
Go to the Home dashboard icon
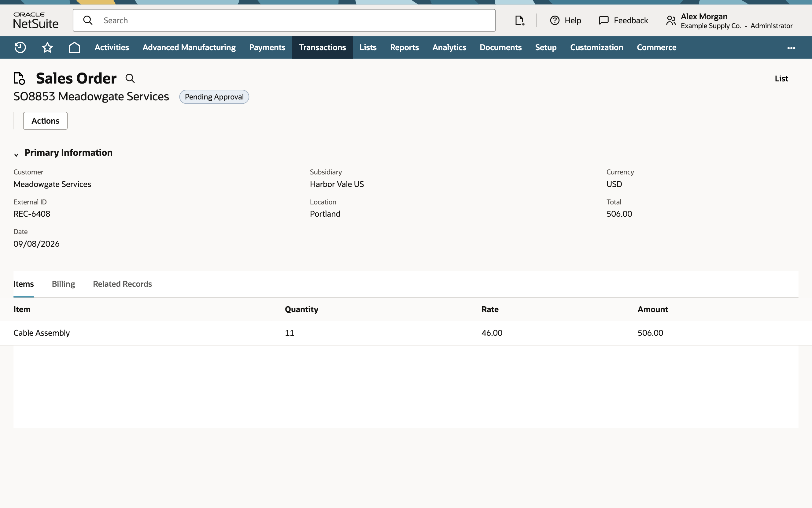(74, 47)
